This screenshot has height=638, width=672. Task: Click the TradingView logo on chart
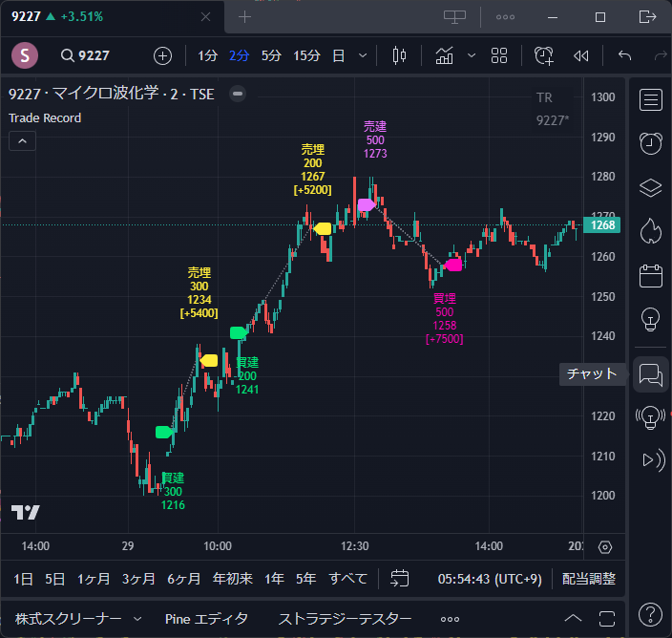point(25,512)
